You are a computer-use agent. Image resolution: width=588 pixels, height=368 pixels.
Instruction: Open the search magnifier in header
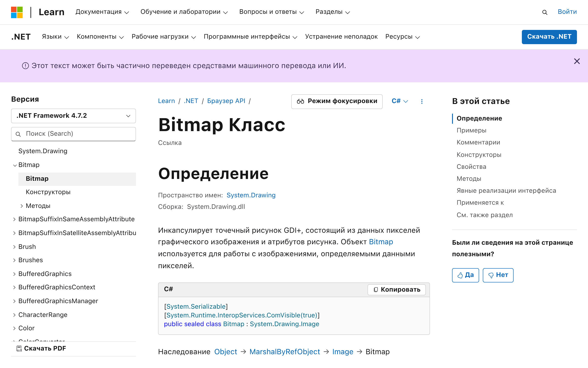[545, 12]
